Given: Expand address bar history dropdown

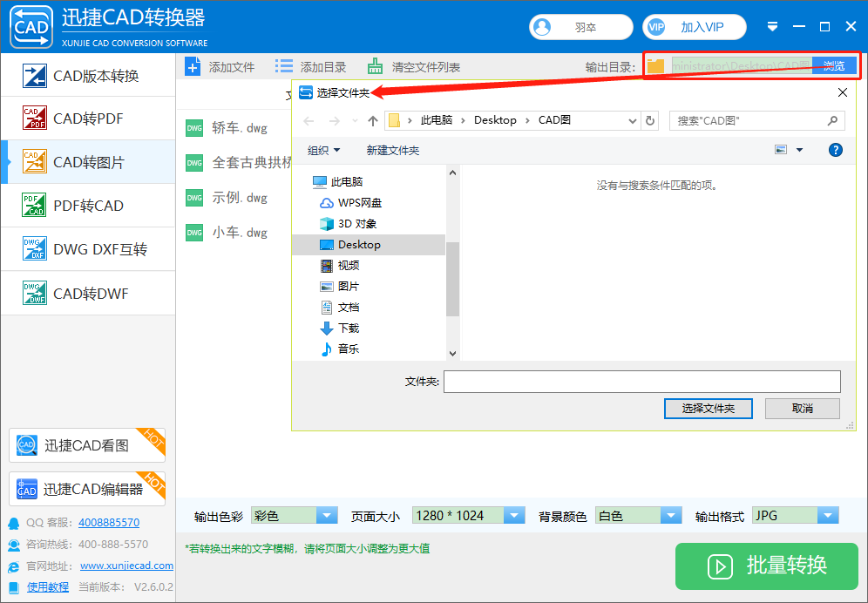Looking at the screenshot, I should coord(632,121).
